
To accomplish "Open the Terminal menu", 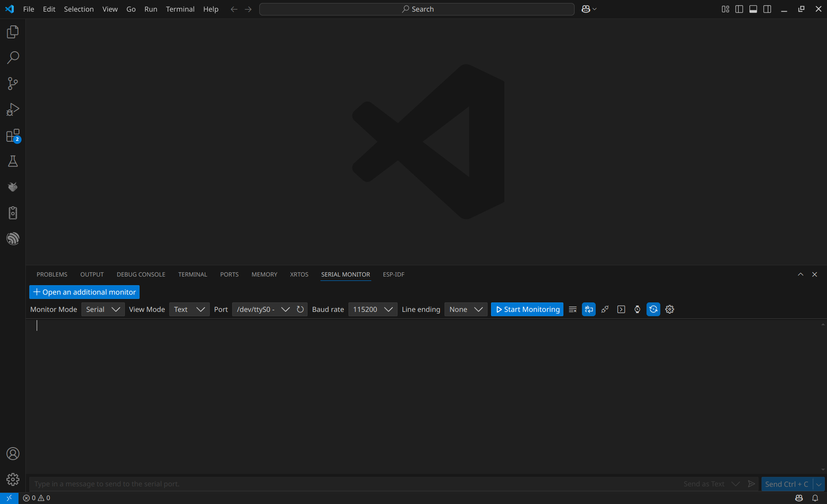I will (180, 9).
